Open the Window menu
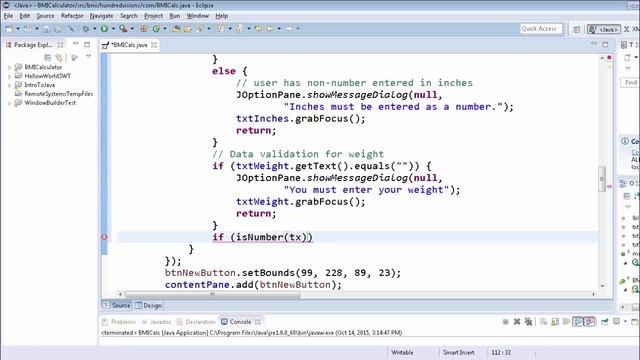Image resolution: width=640 pixels, height=360 pixels. click(198, 16)
